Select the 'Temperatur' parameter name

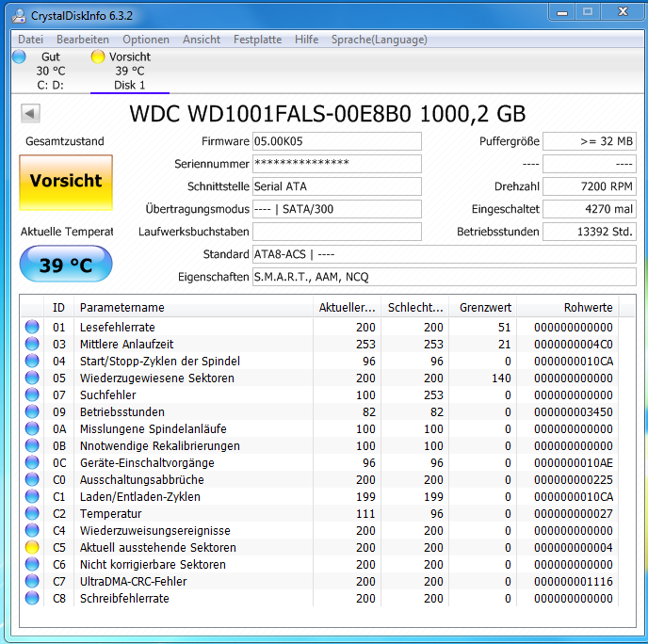(111, 513)
